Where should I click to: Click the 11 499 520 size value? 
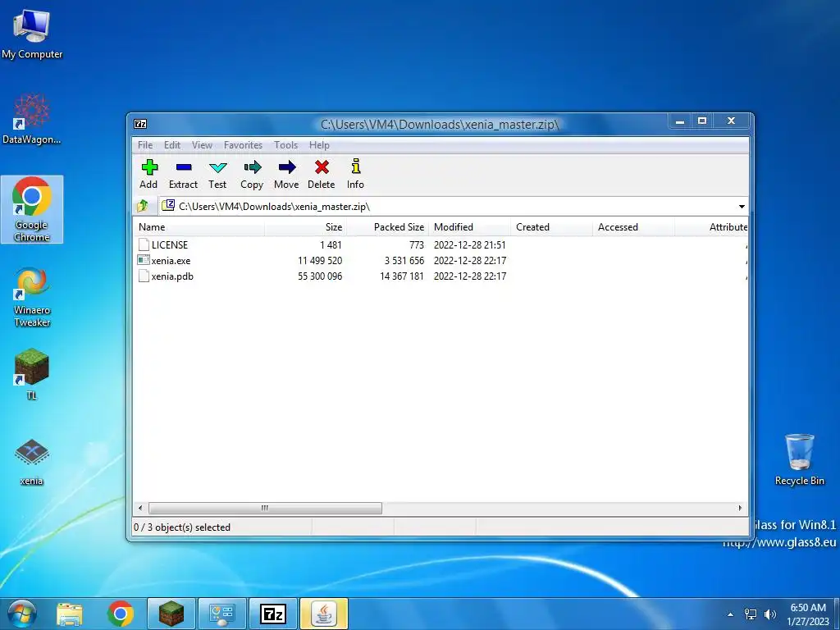point(320,261)
